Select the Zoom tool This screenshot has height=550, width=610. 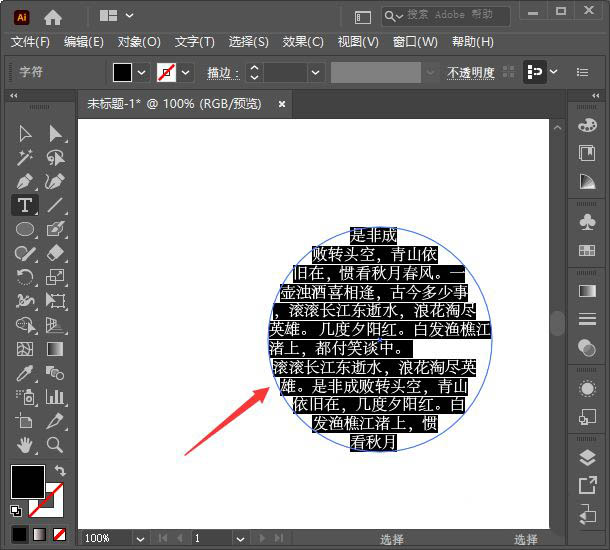click(x=55, y=445)
